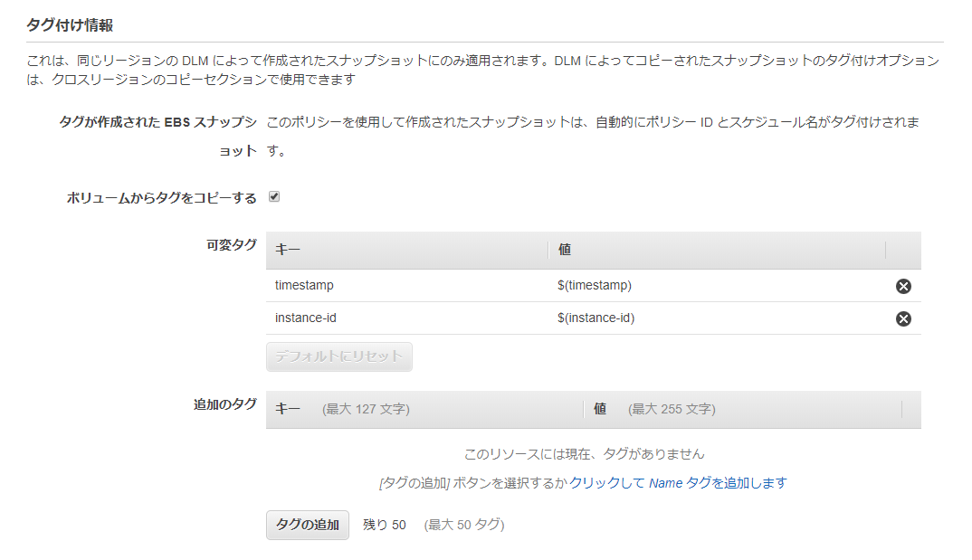Click the 追加のタグ キー input field
The height and width of the screenshot is (560, 972).
click(407, 409)
